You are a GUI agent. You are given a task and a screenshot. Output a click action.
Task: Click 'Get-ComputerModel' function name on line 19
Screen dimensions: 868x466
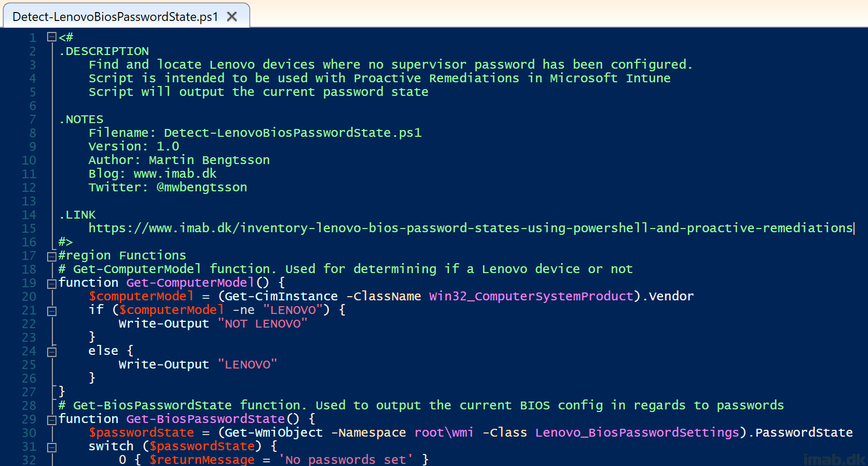point(190,283)
